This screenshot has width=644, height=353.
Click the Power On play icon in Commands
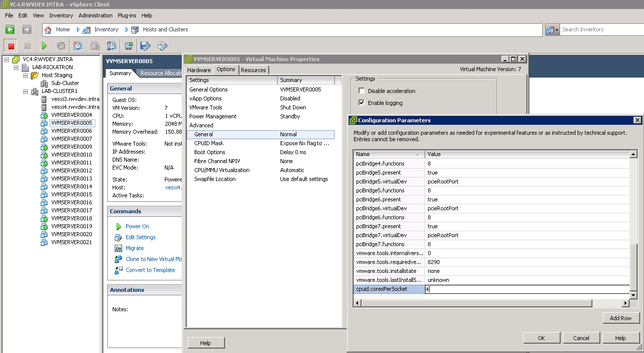[x=119, y=226]
